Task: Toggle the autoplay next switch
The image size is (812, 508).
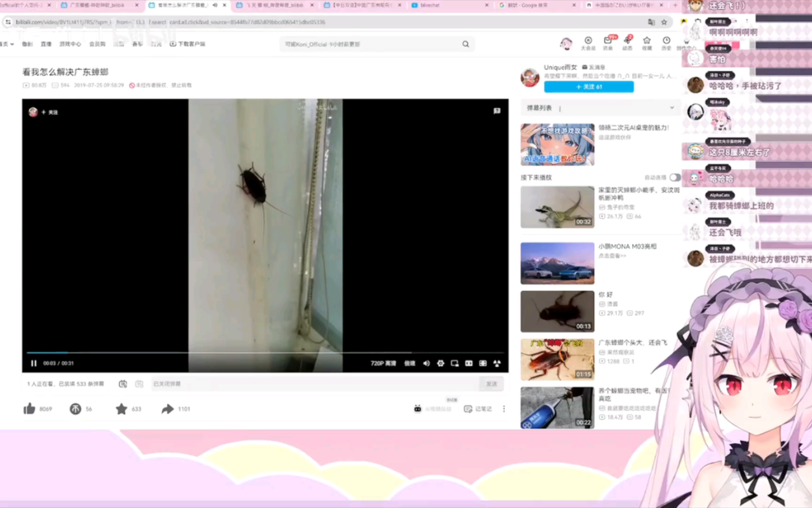Action: [x=675, y=177]
